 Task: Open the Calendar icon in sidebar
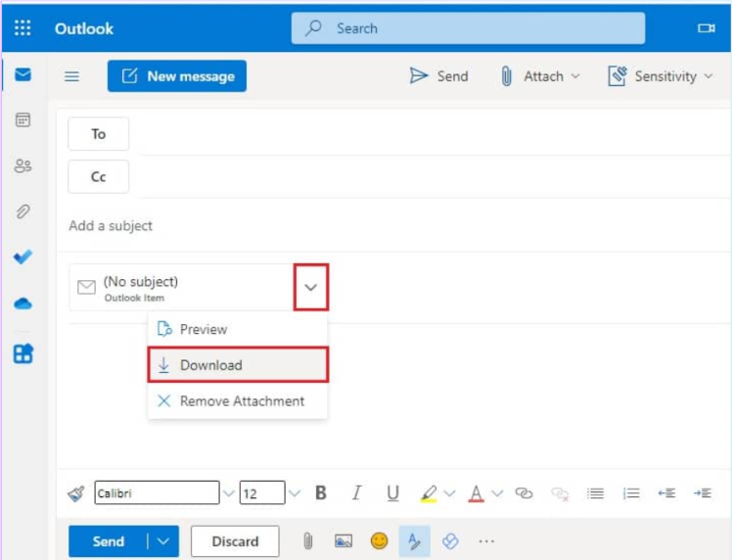click(x=23, y=119)
